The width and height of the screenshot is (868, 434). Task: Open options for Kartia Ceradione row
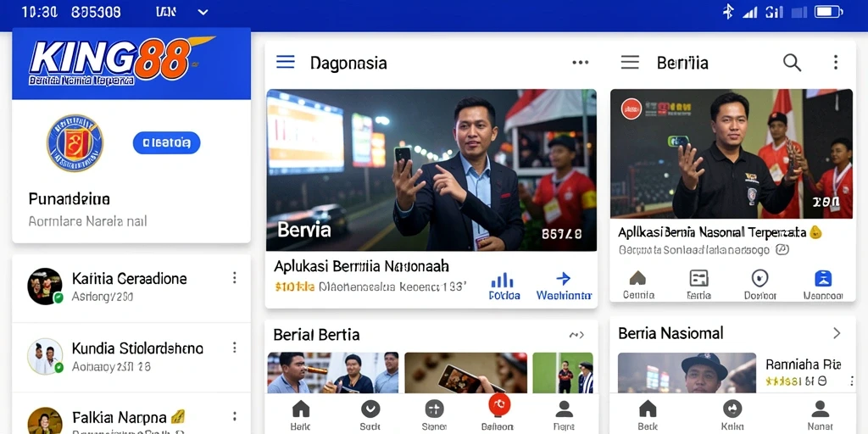[235, 278]
